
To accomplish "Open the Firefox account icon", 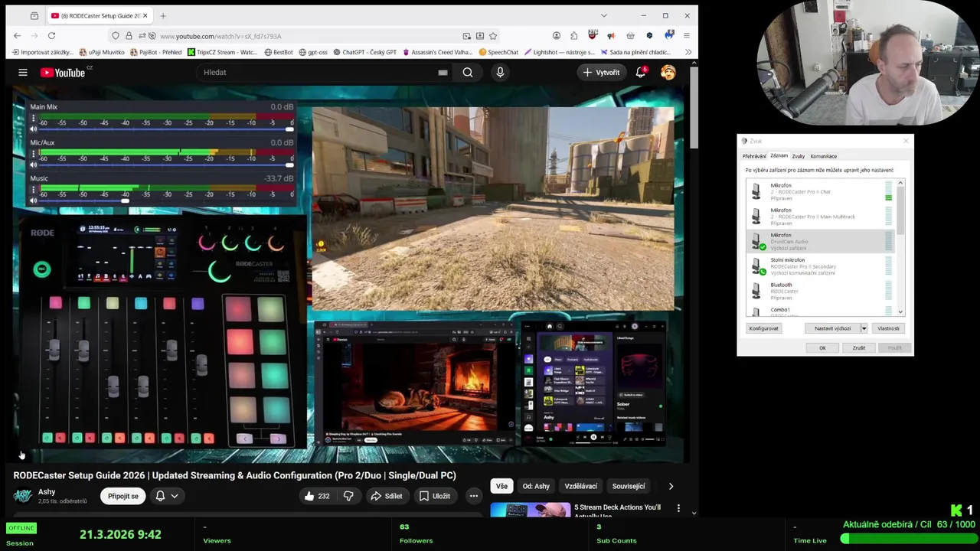I will click(556, 35).
